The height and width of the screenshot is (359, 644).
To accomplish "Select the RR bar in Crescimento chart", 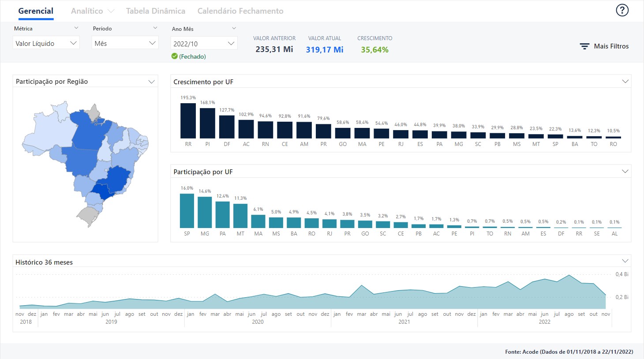I will (x=188, y=120).
